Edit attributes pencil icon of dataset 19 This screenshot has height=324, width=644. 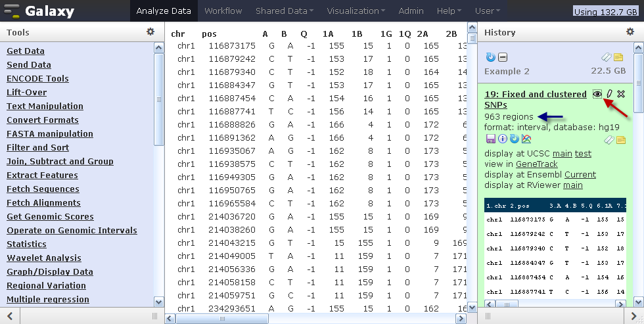[610, 94]
